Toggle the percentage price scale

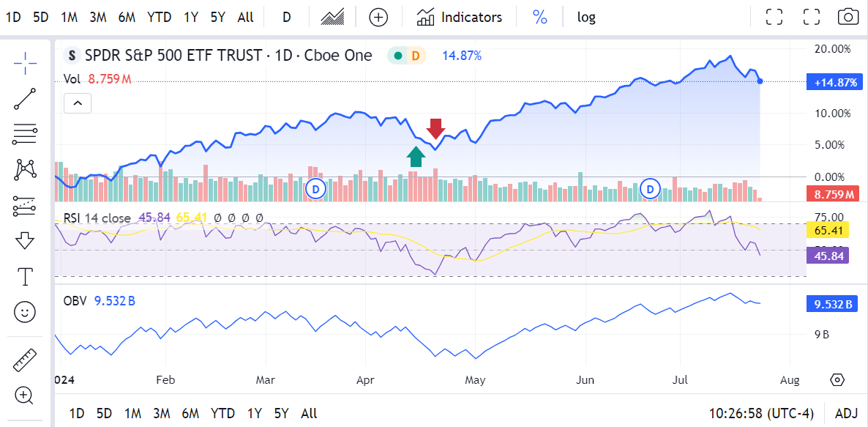point(540,17)
